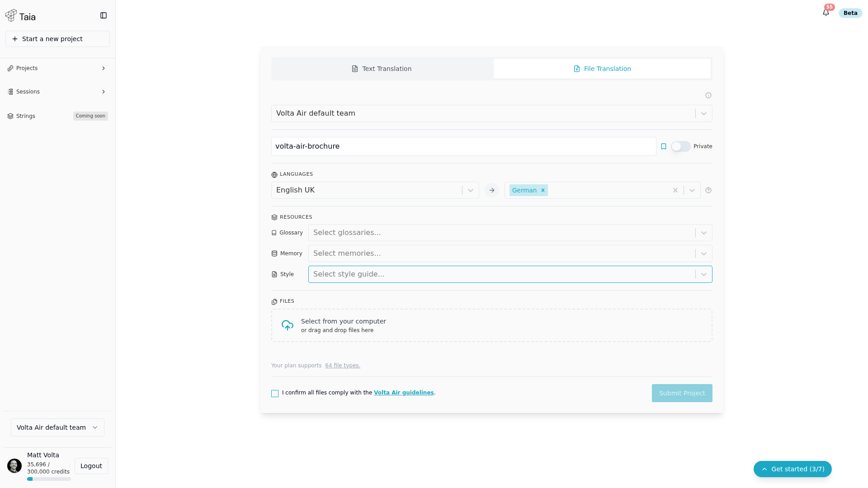
Task: Click the bookmark icon next to project name
Action: (664, 146)
